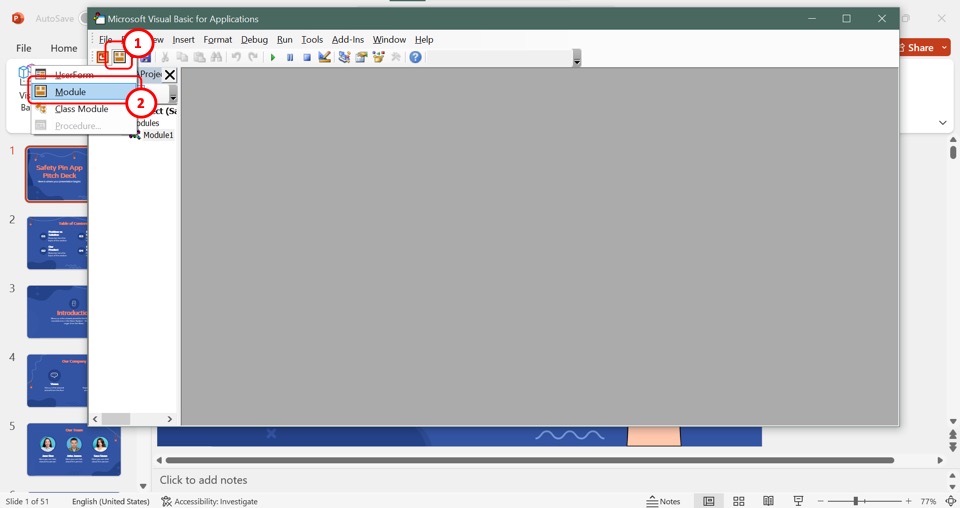Screen dimensions: 960x508
Task: Switch to Reading View icon
Action: [768, 501]
